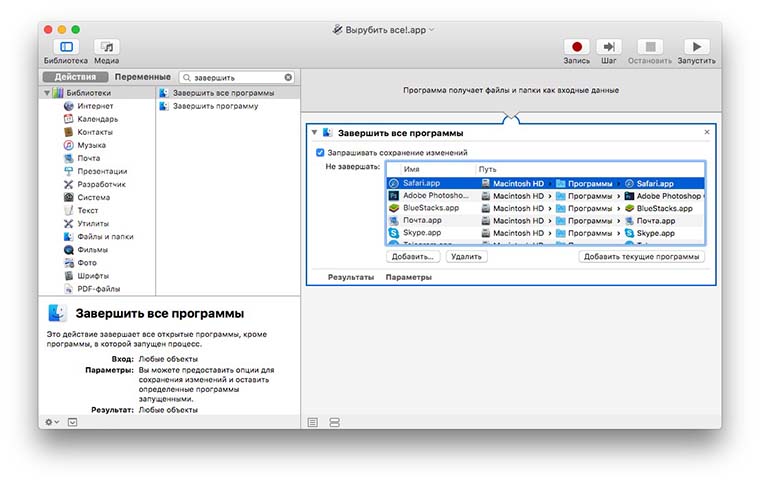Viewport: 760px width, 484px height.
Task: Select Adobe Photoshop row in table
Action: click(x=546, y=196)
